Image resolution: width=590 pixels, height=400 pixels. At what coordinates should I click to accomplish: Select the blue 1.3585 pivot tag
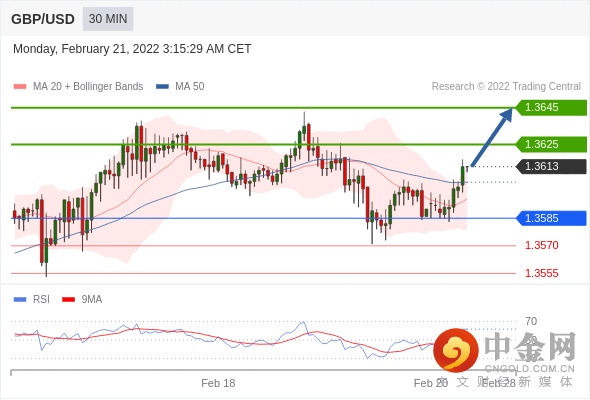coord(551,218)
